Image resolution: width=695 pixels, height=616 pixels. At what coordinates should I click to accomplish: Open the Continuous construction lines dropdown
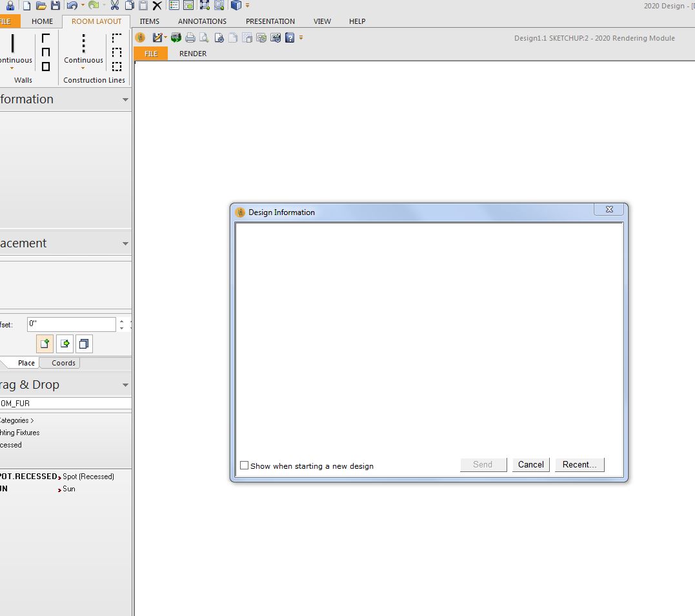click(x=83, y=67)
